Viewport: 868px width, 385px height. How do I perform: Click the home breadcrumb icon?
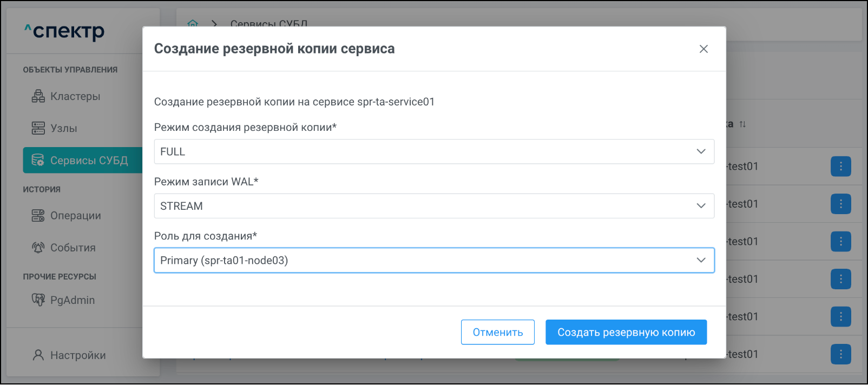(193, 23)
